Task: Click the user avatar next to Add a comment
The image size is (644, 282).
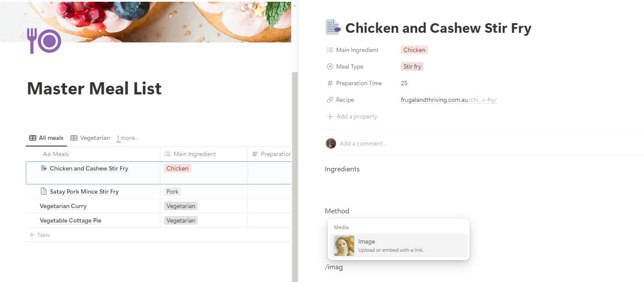Action: [331, 143]
